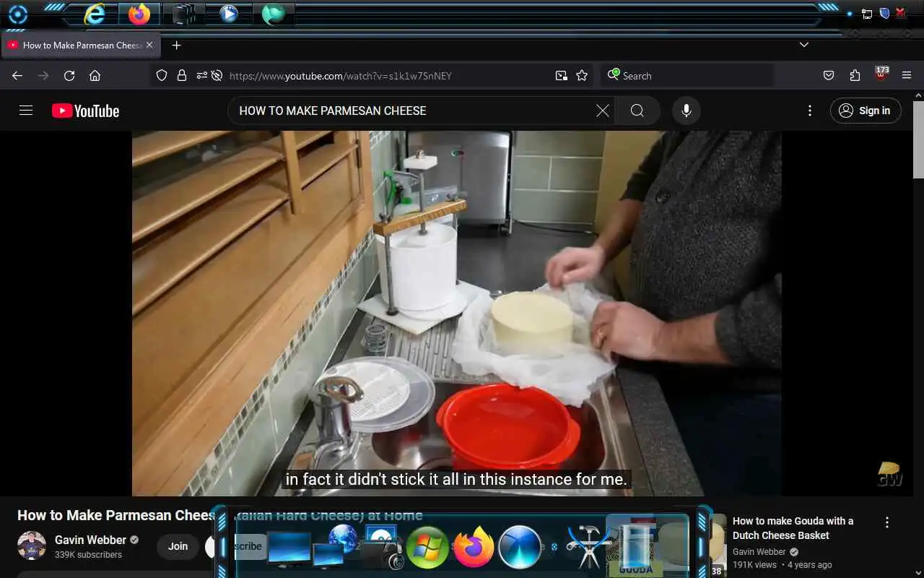Go to YouTube home via logo
924x578 pixels.
pyautogui.click(x=85, y=111)
